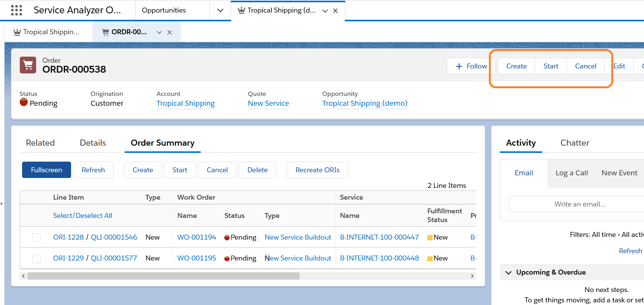Click Select/Deselect All link
644x305 pixels.
point(82,216)
